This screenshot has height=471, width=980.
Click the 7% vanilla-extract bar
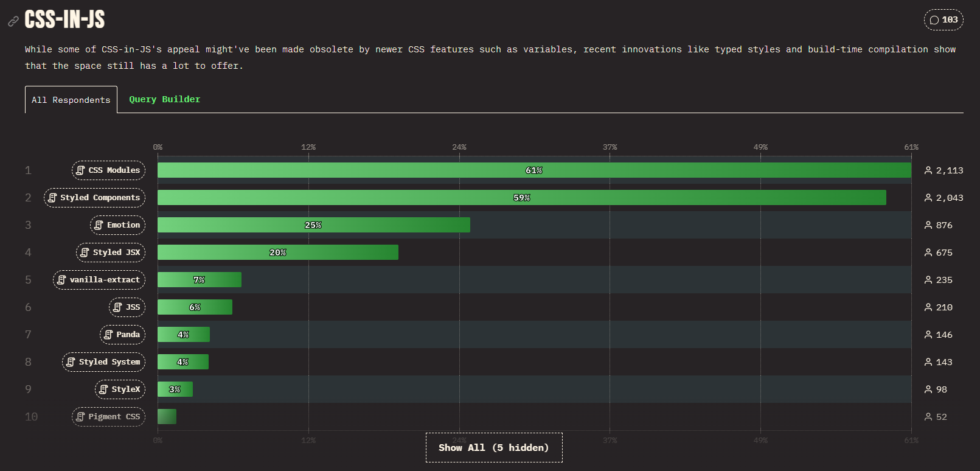click(x=200, y=280)
